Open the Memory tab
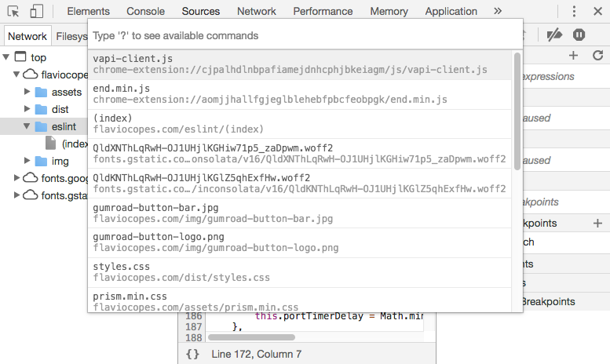 click(x=389, y=11)
